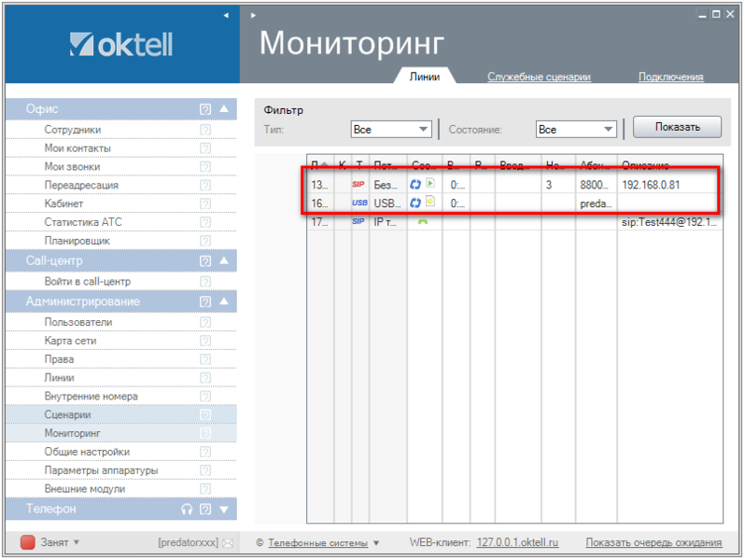Click help icon beside Статистика АТС
This screenshot has width=745, height=560.
point(205,222)
